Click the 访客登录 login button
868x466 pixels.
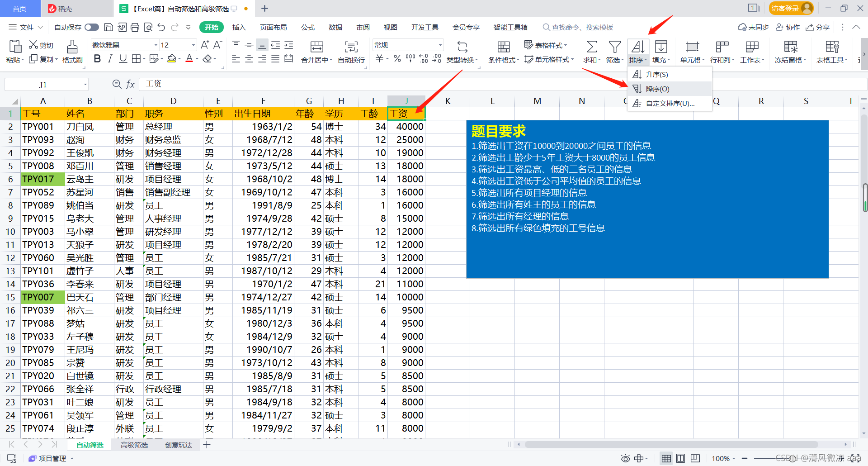click(791, 8)
